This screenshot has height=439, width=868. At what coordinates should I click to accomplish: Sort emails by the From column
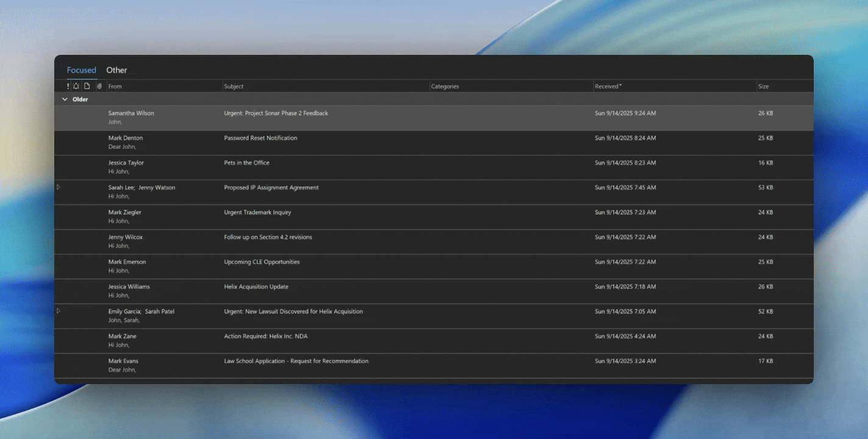[115, 86]
